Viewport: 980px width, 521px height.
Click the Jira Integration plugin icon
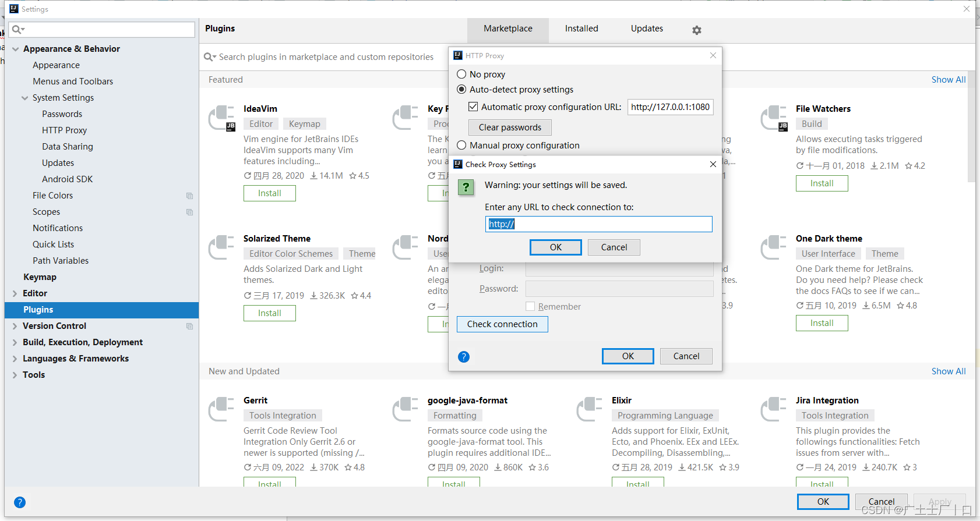coord(774,409)
